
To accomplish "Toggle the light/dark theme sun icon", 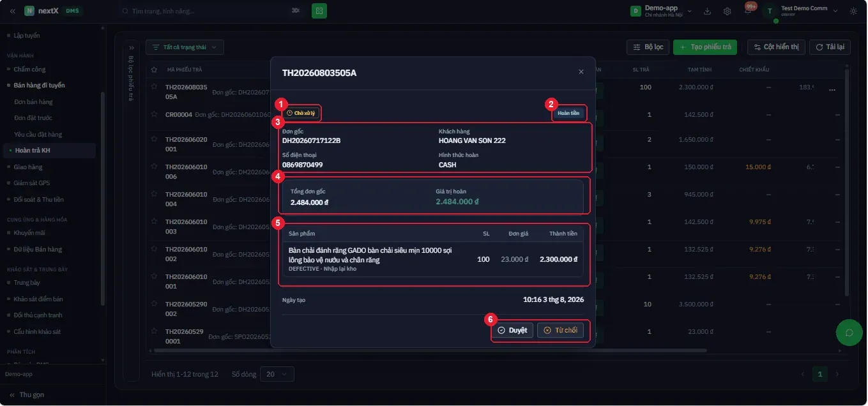I will [x=853, y=11].
